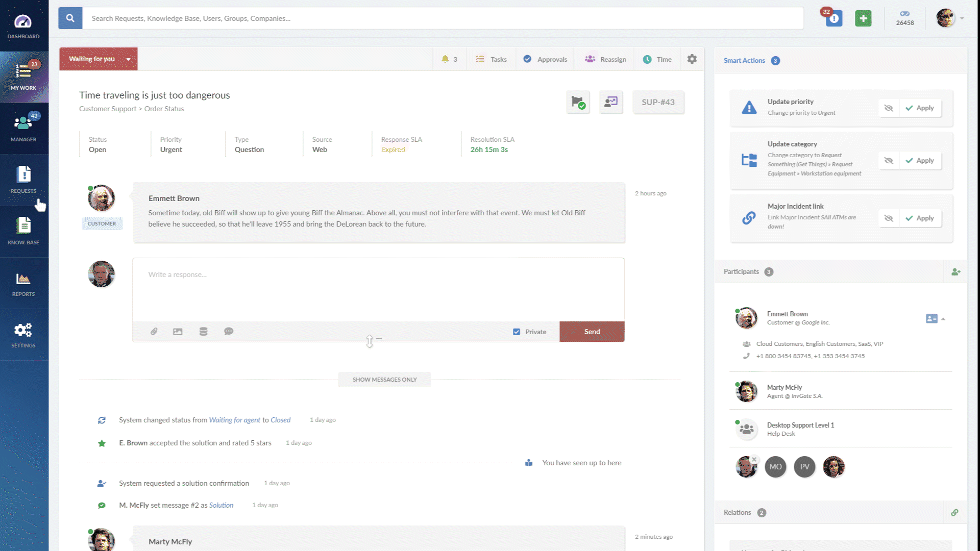Expand the Waiting for you dropdown

pyautogui.click(x=128, y=59)
